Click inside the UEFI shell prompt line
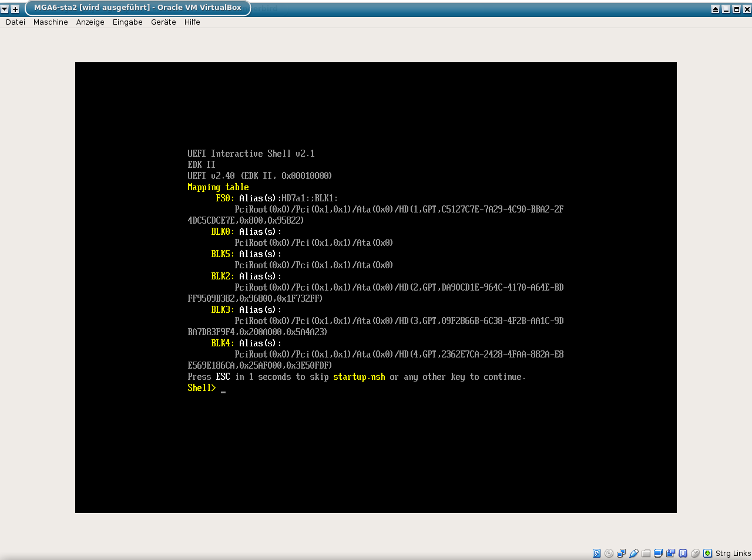 tap(294, 388)
